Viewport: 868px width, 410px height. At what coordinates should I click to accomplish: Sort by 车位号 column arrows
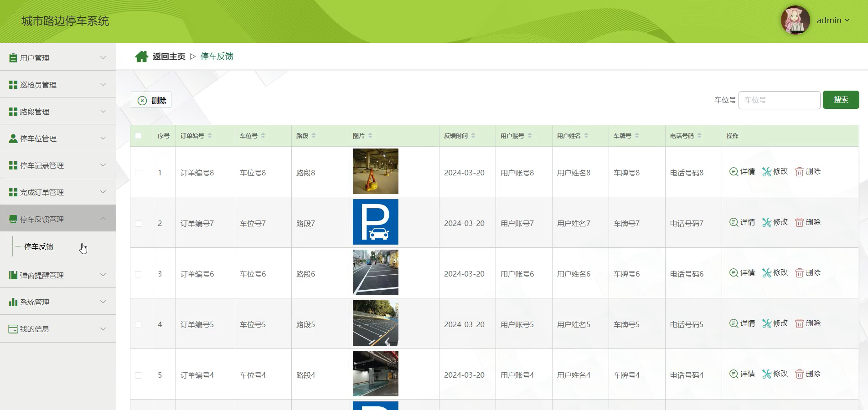point(263,136)
